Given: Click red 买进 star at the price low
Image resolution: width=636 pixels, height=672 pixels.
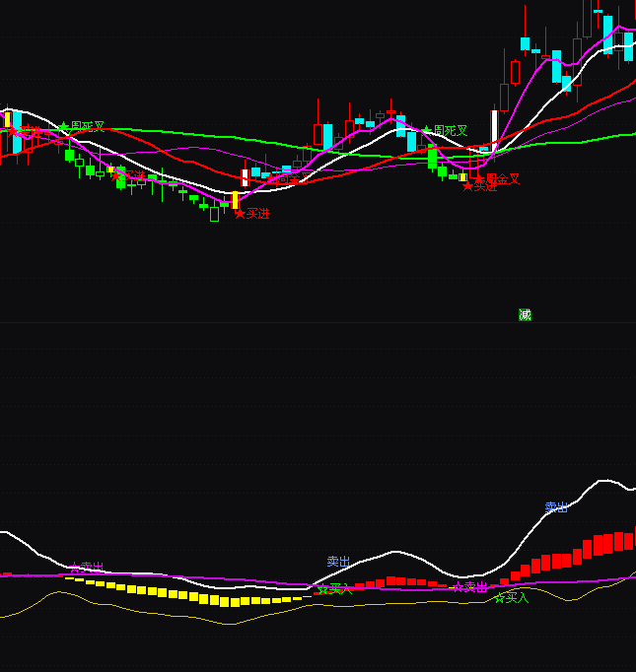Looking at the screenshot, I should pyautogui.click(x=240, y=214).
